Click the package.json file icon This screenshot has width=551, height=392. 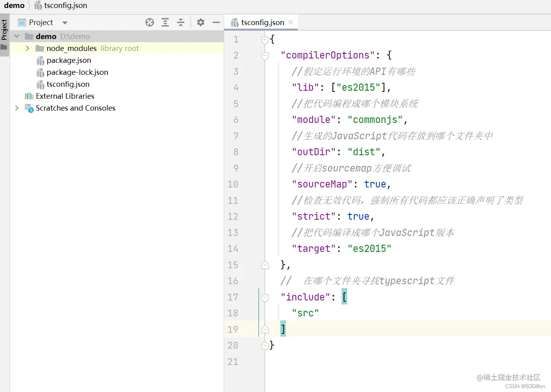coord(41,60)
